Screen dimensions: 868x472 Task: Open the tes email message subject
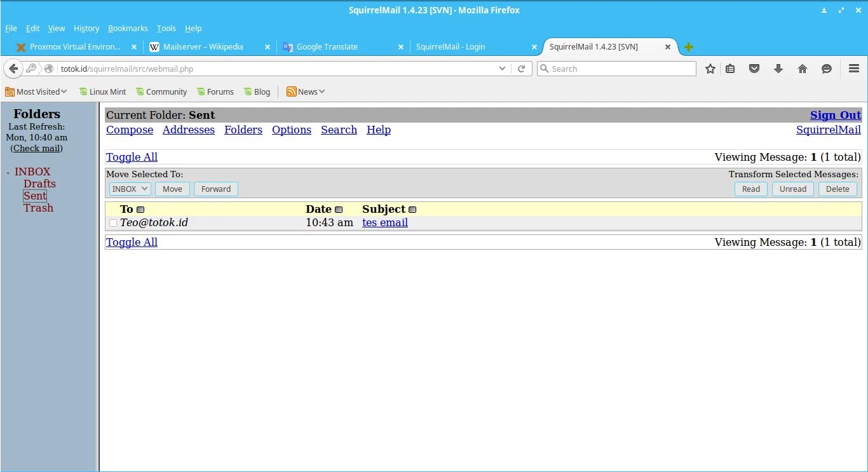385,223
